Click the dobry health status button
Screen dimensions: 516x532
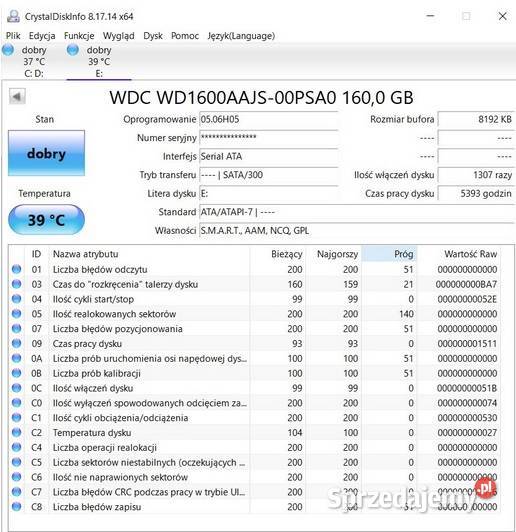(46, 153)
